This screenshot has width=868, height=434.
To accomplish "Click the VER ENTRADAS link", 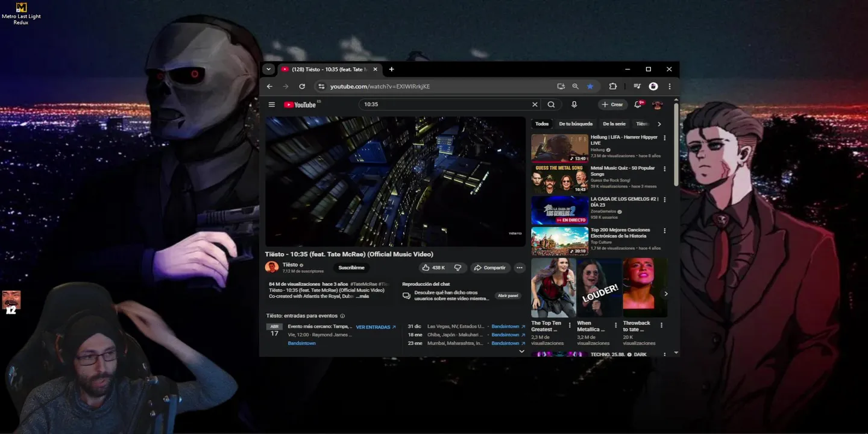I will pos(376,327).
